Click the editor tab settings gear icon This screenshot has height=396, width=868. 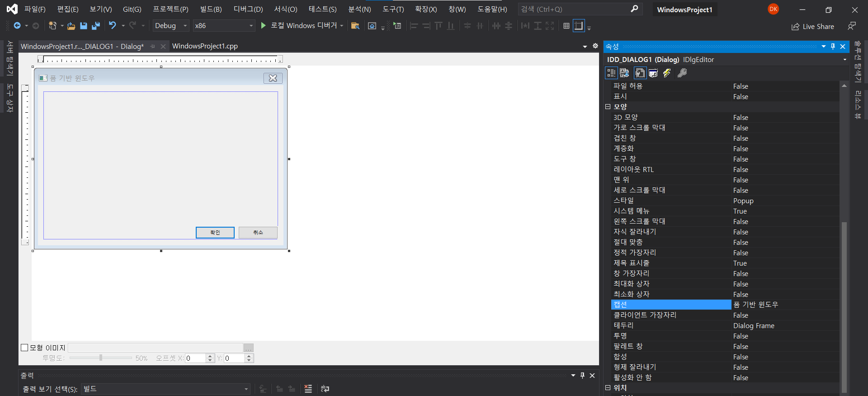595,46
